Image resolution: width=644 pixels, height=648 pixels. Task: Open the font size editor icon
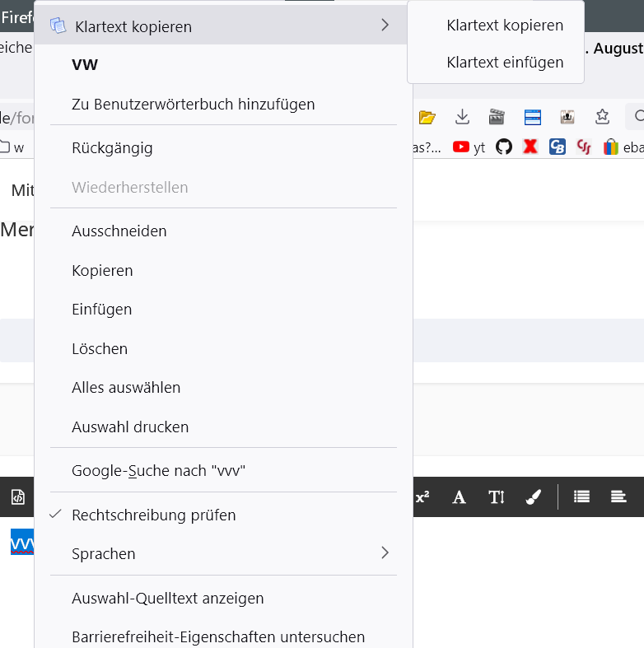click(496, 496)
